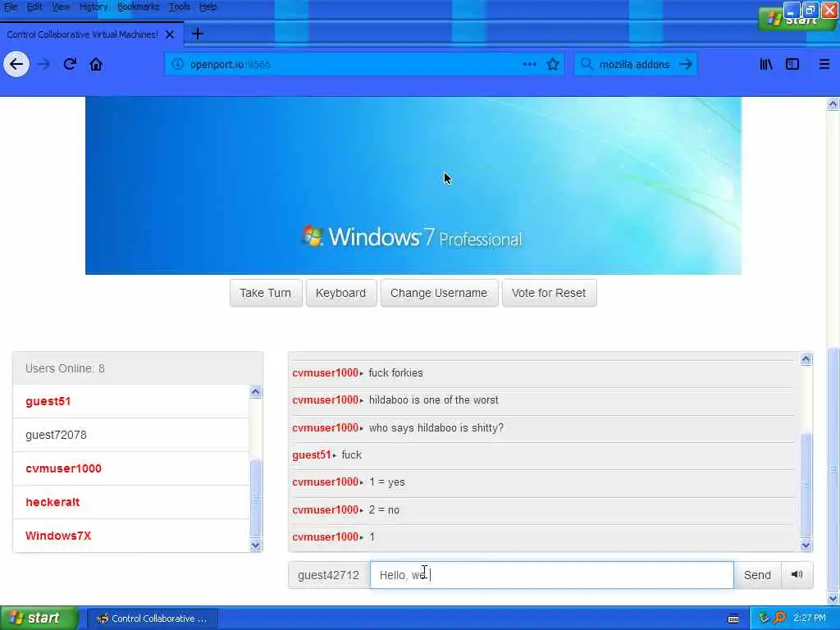Click message '2 = no'

[384, 510]
